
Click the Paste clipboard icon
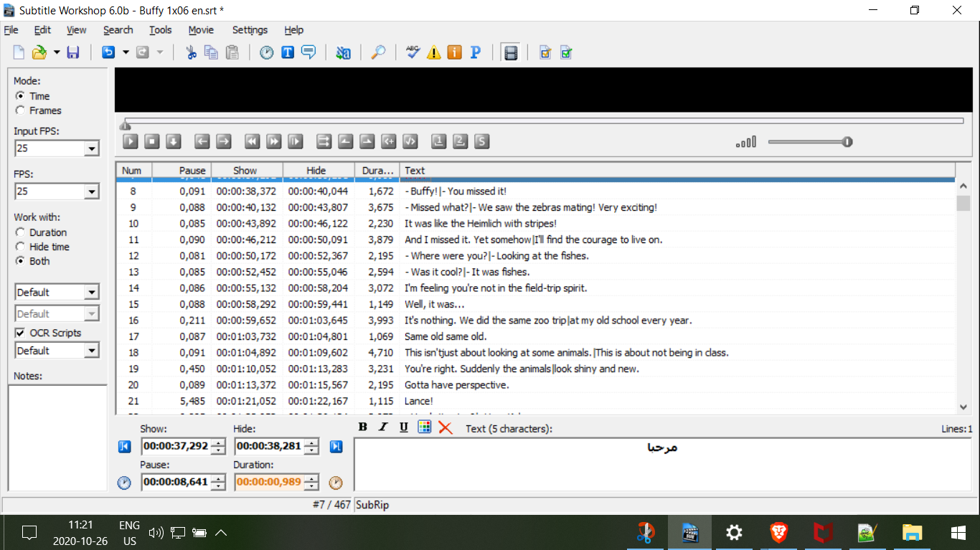pos(232,52)
